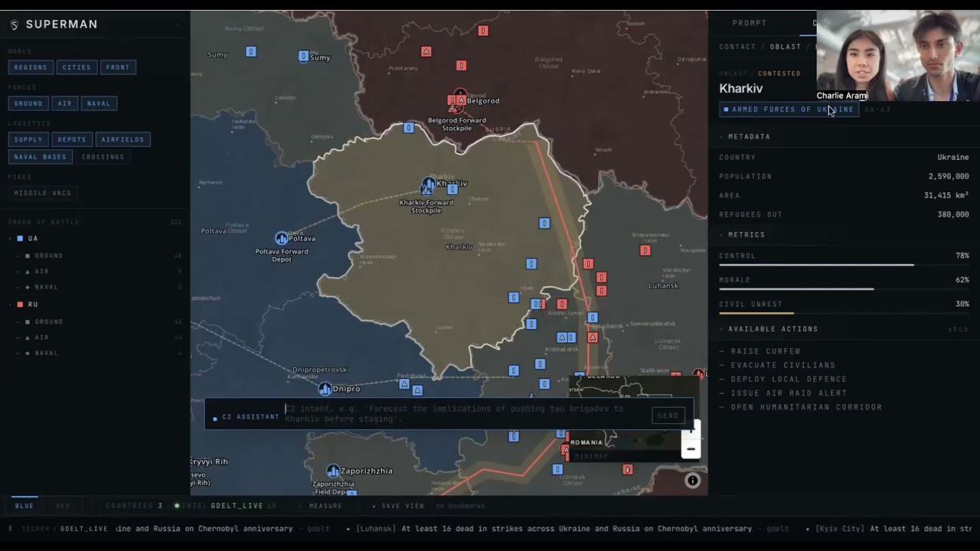
Task: Toggle the Front line layer
Action: tap(118, 67)
